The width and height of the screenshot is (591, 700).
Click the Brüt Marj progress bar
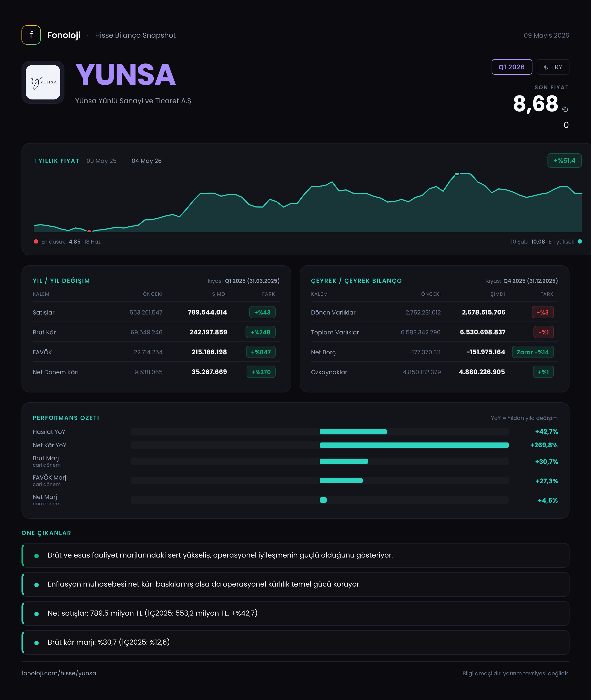[320, 461]
